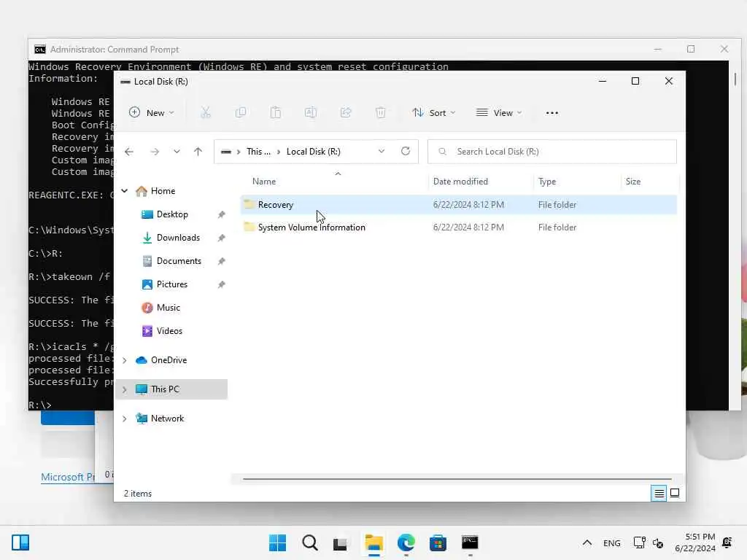
Task: Open the View layout dropdown
Action: pos(499,113)
